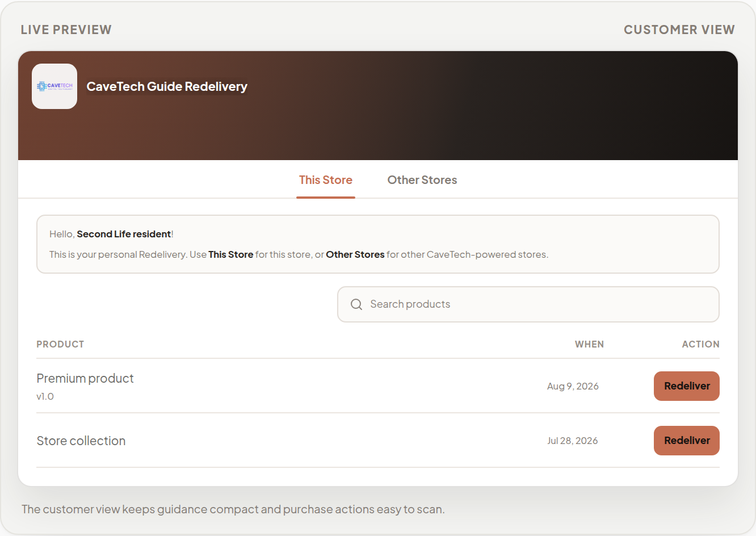Click the ACTION column header
Viewport: 756px width, 536px height.
pyautogui.click(x=700, y=344)
